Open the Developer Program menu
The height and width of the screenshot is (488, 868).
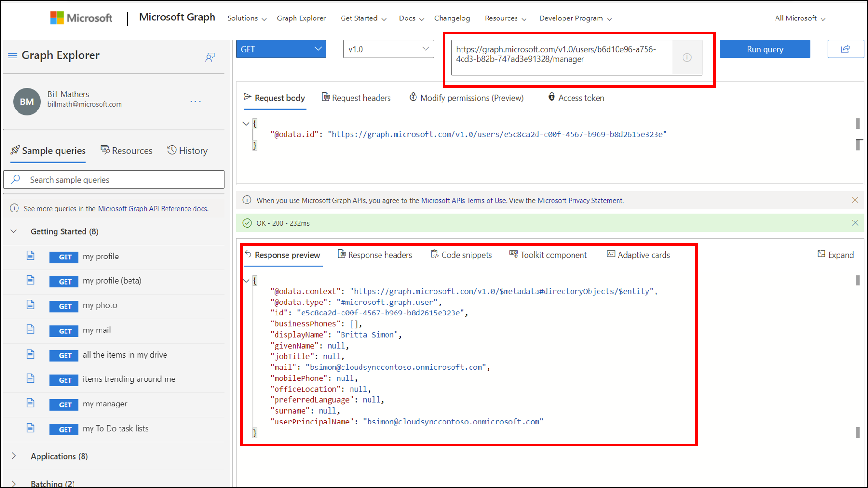(x=575, y=18)
